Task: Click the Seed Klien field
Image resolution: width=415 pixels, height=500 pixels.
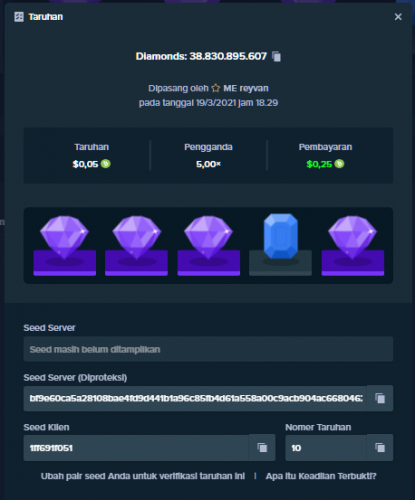Action: [x=136, y=448]
